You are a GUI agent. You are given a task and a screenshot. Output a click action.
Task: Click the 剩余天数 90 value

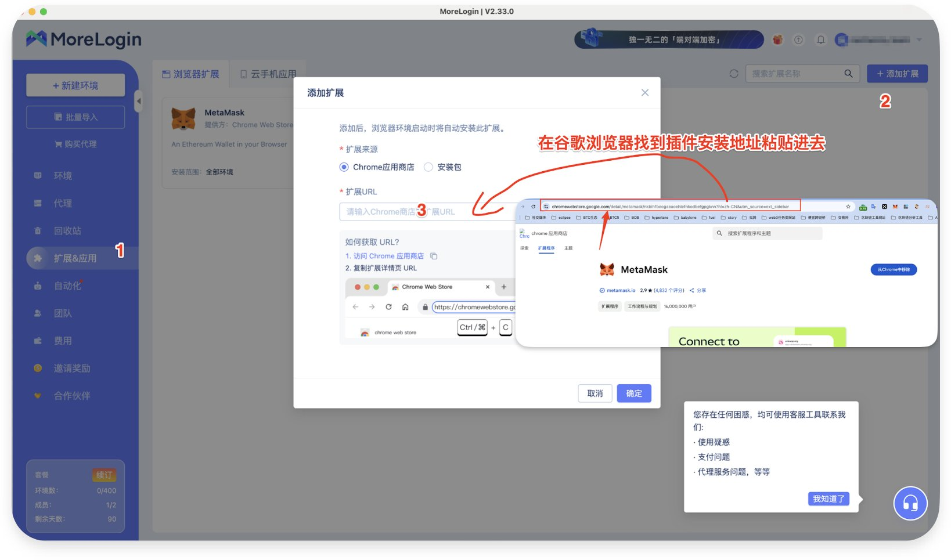(x=111, y=519)
